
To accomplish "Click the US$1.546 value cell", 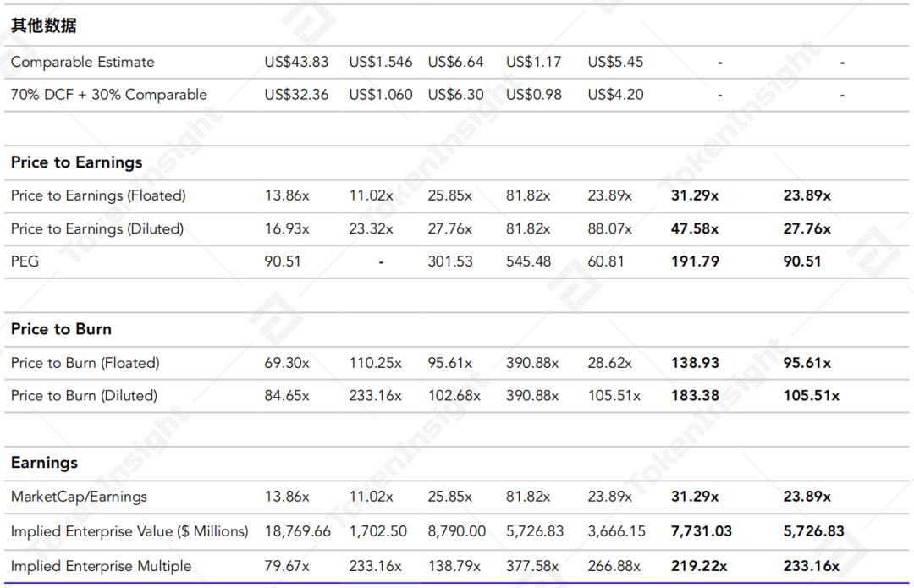I will (x=381, y=62).
